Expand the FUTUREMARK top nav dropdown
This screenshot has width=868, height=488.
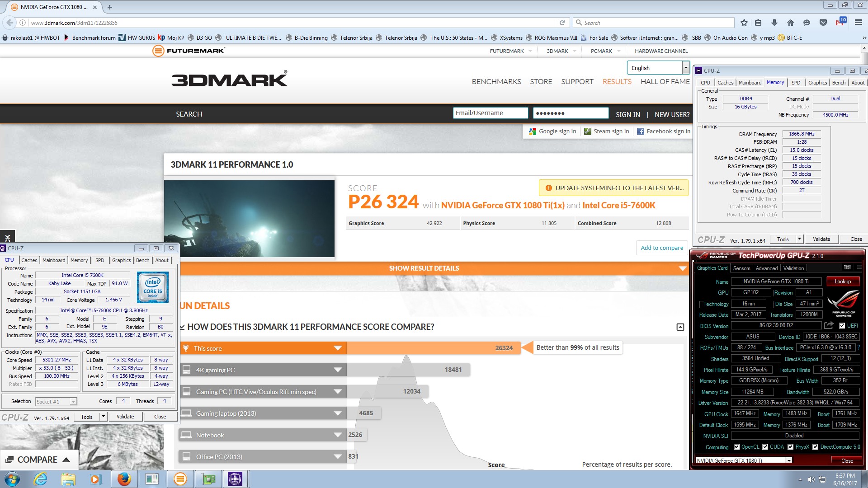(x=530, y=51)
